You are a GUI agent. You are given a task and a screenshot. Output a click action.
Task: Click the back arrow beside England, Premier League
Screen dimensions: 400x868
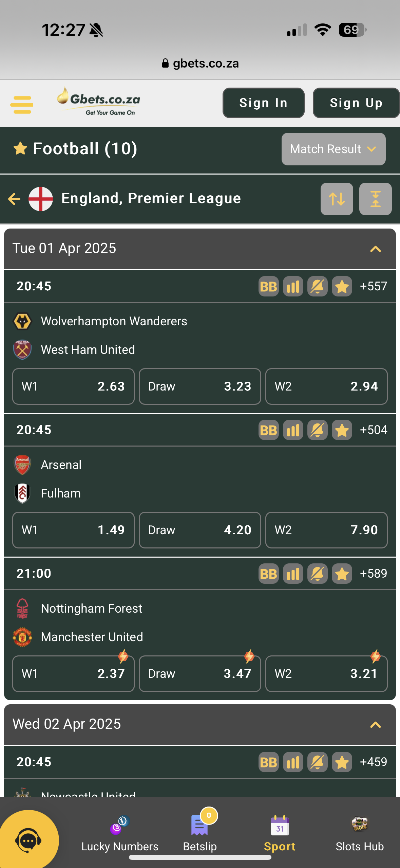click(x=14, y=199)
